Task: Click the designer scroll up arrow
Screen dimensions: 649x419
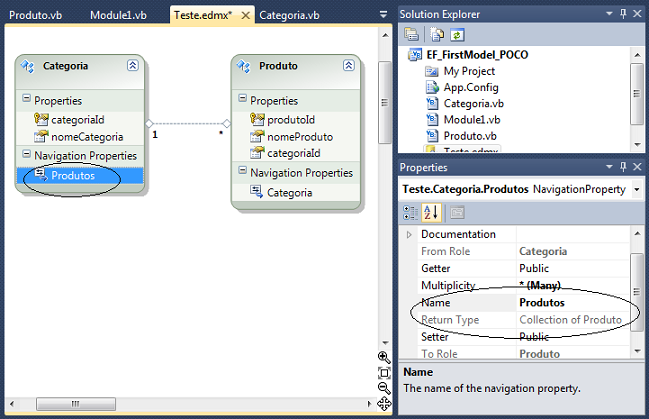Action: pos(385,35)
